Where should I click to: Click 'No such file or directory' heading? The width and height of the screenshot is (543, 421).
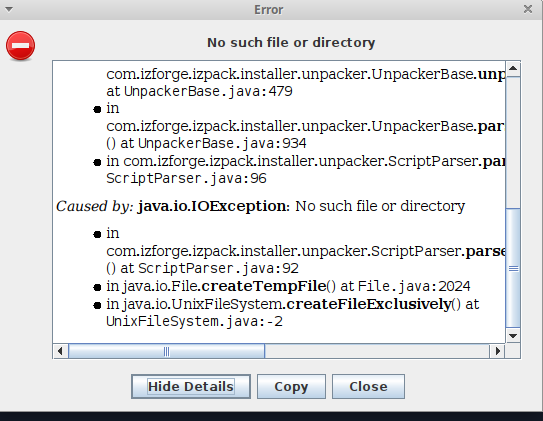point(291,43)
